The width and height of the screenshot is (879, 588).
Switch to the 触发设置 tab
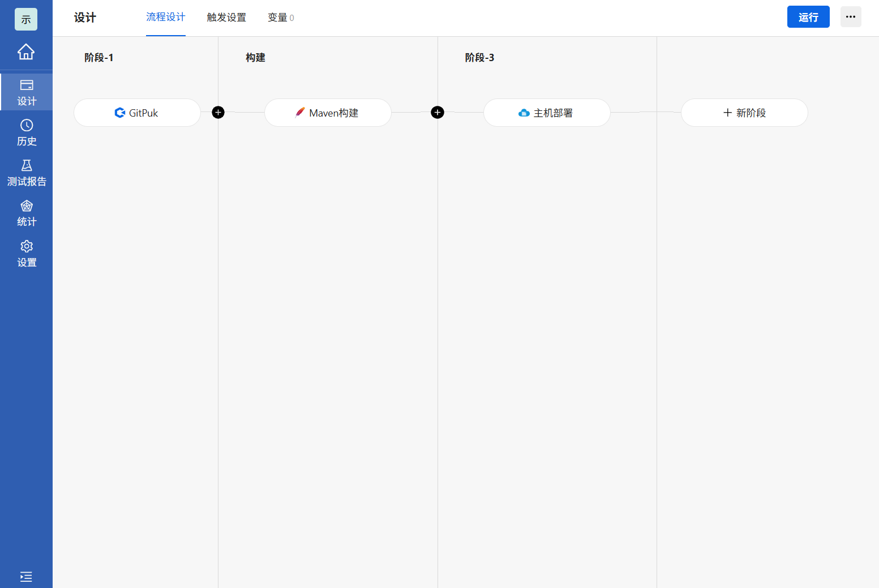click(226, 18)
